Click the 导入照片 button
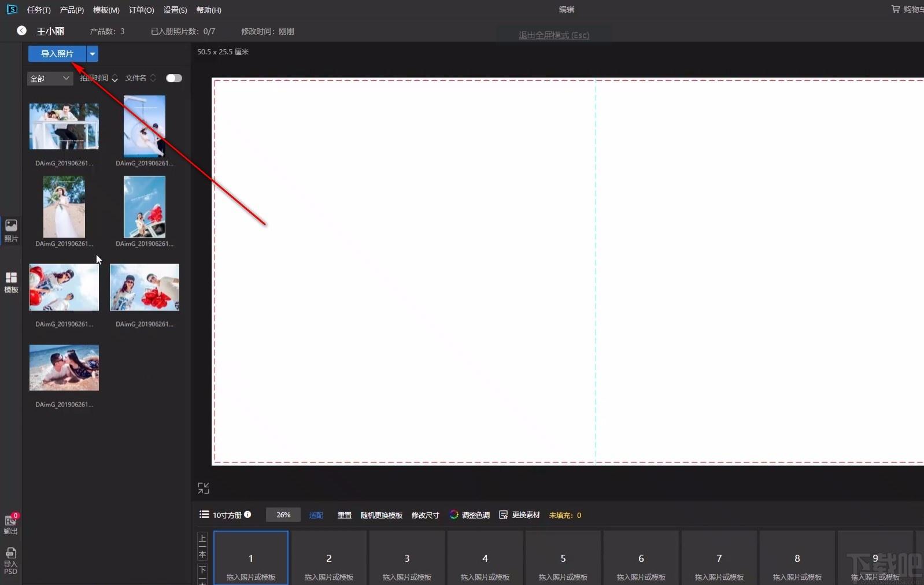This screenshot has height=585, width=924. pyautogui.click(x=57, y=54)
